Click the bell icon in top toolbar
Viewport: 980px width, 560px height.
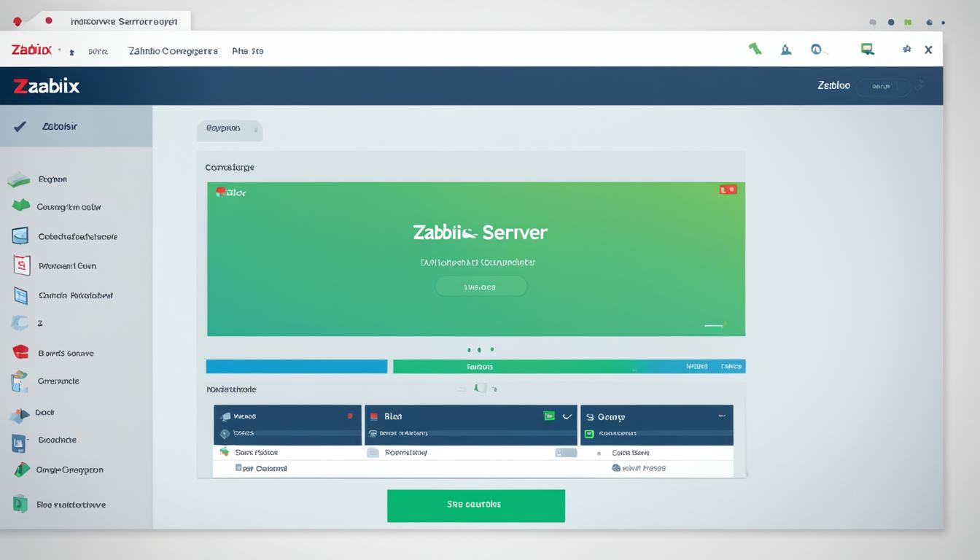(786, 50)
